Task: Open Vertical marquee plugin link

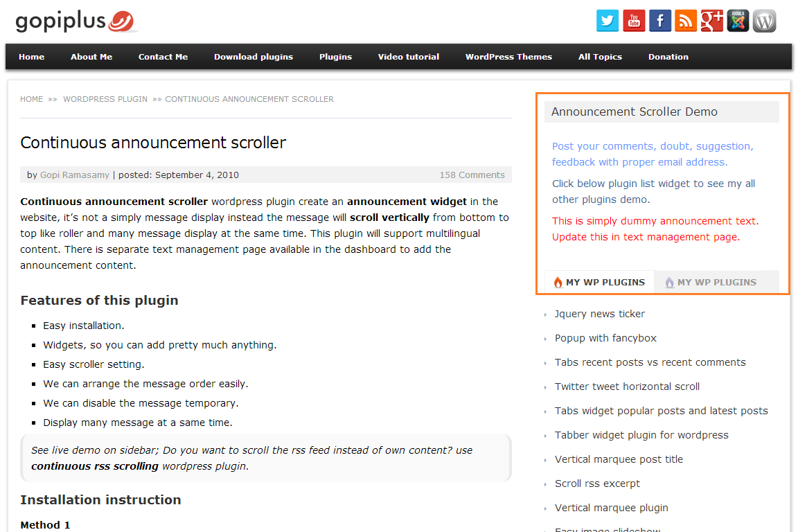Action: pyautogui.click(x=611, y=508)
